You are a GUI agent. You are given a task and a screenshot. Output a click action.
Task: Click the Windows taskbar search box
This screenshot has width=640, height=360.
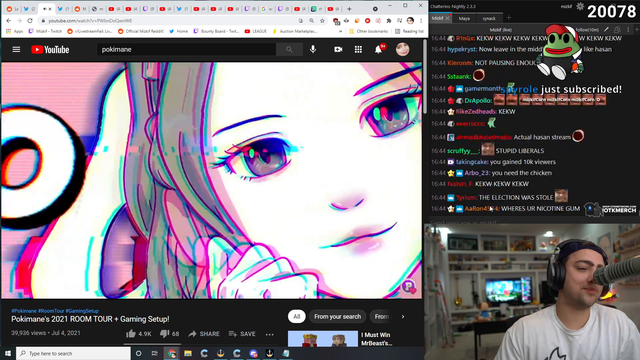tap(73, 353)
